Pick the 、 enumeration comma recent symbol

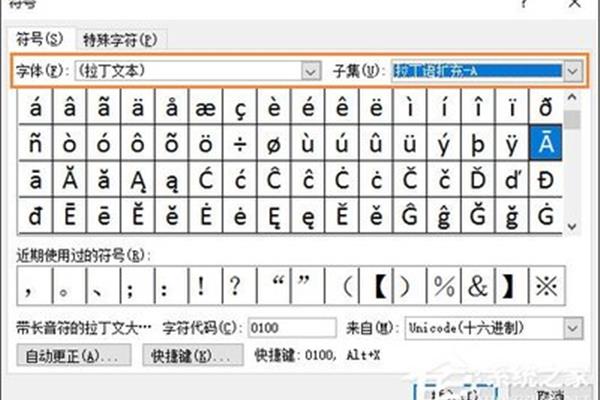point(104,286)
